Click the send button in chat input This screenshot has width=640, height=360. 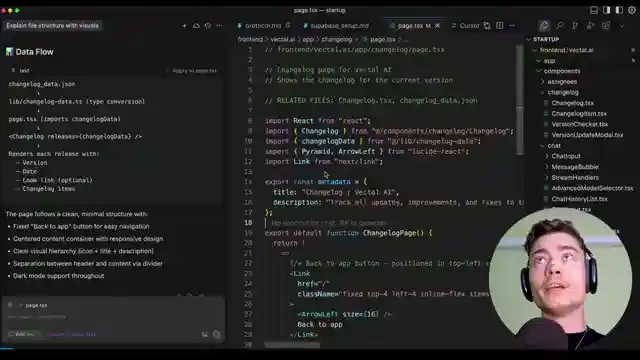coord(216,335)
